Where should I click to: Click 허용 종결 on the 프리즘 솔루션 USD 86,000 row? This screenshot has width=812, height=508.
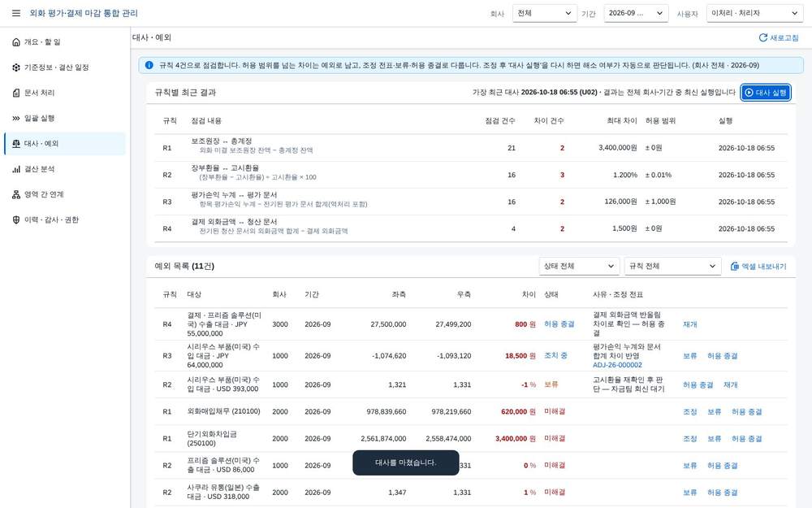pyautogui.click(x=723, y=466)
